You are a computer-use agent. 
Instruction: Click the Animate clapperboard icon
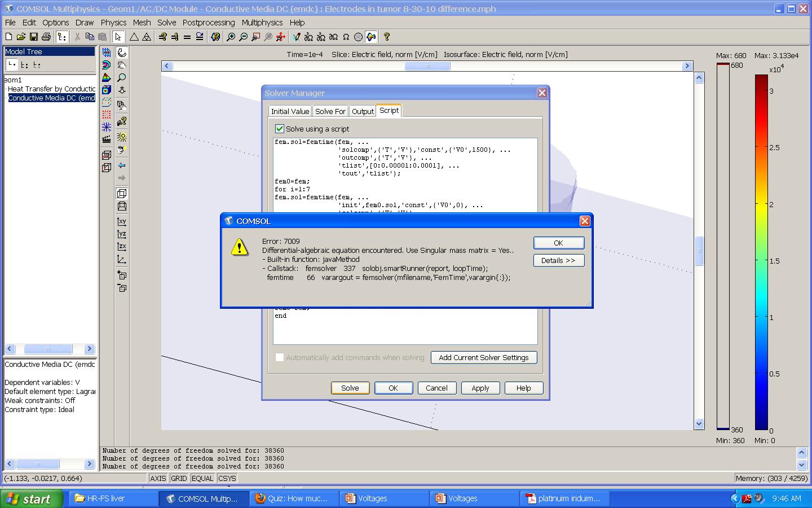(x=107, y=139)
